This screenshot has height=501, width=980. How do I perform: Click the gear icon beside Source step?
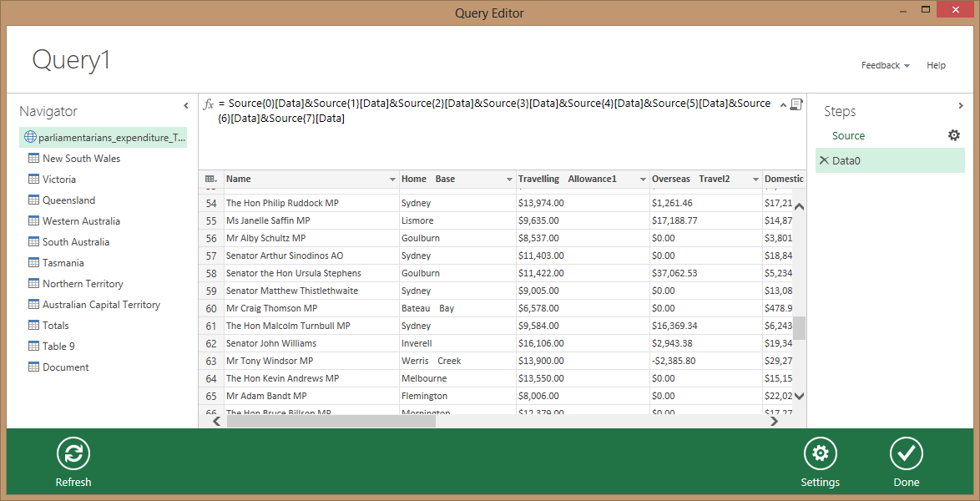click(x=954, y=135)
